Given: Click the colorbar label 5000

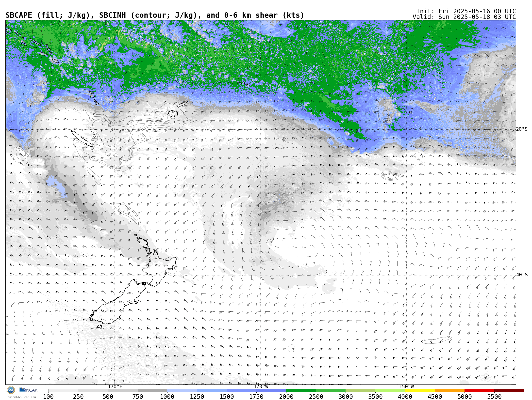Looking at the screenshot, I should tap(465, 397).
